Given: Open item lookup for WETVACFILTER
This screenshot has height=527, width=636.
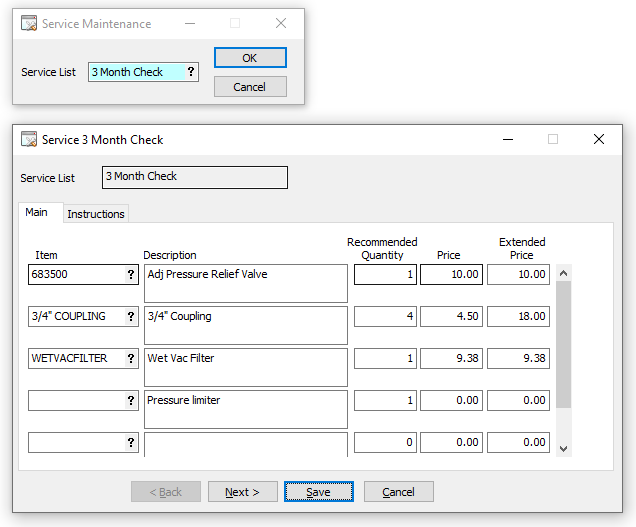Looking at the screenshot, I should click(x=130, y=359).
